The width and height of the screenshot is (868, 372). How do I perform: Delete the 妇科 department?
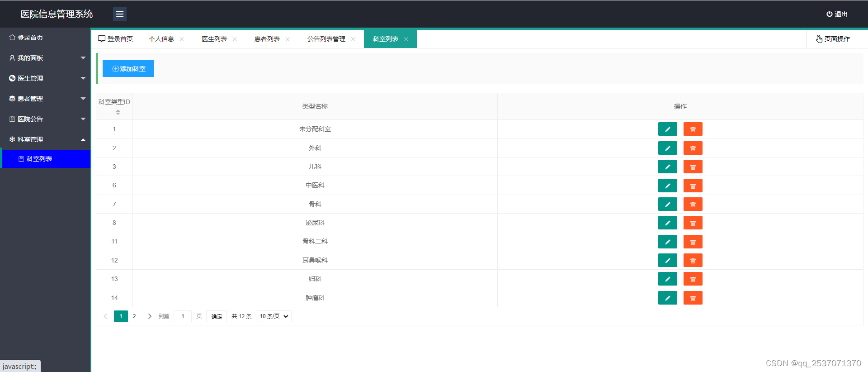[693, 279]
